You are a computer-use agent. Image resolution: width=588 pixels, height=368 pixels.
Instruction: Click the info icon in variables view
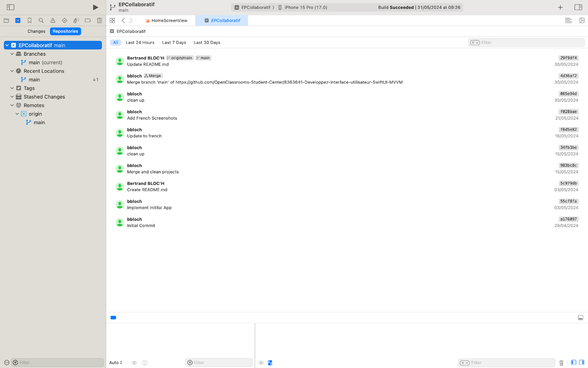pos(145,363)
